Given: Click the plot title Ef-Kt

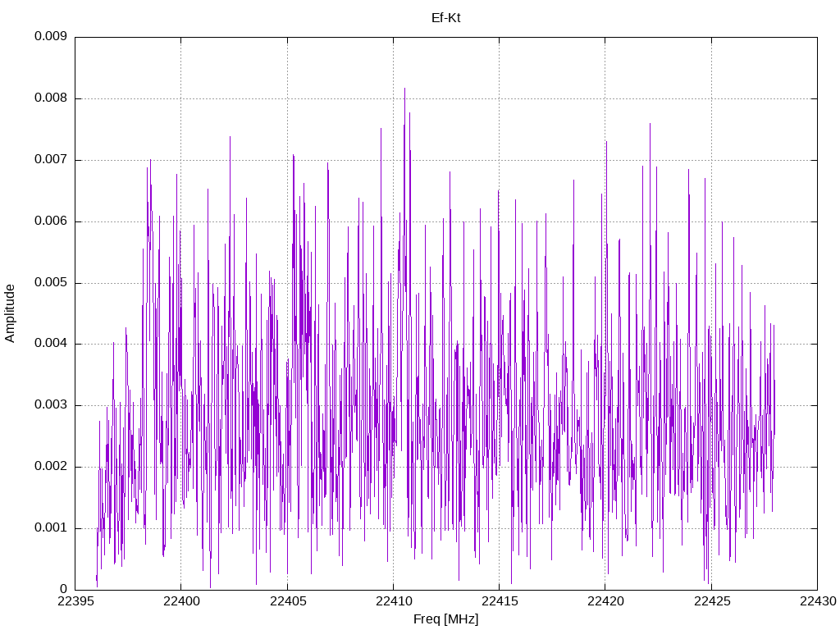Looking at the screenshot, I should point(445,18).
